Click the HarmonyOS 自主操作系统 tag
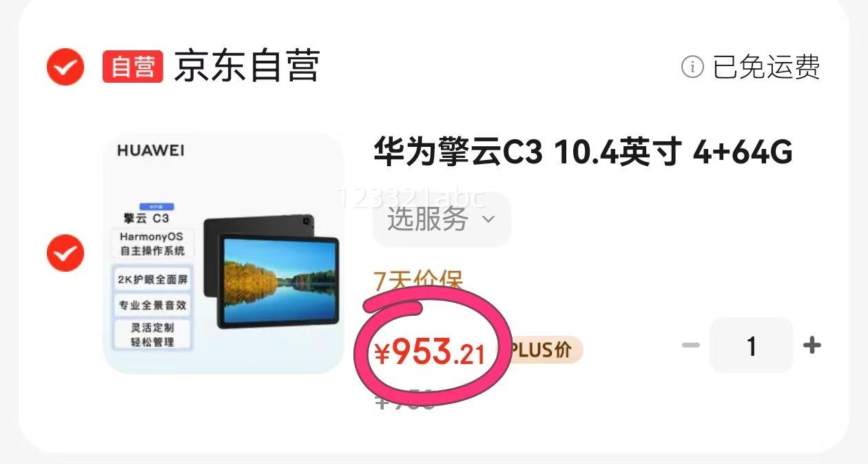This screenshot has height=464, width=868. tap(153, 243)
